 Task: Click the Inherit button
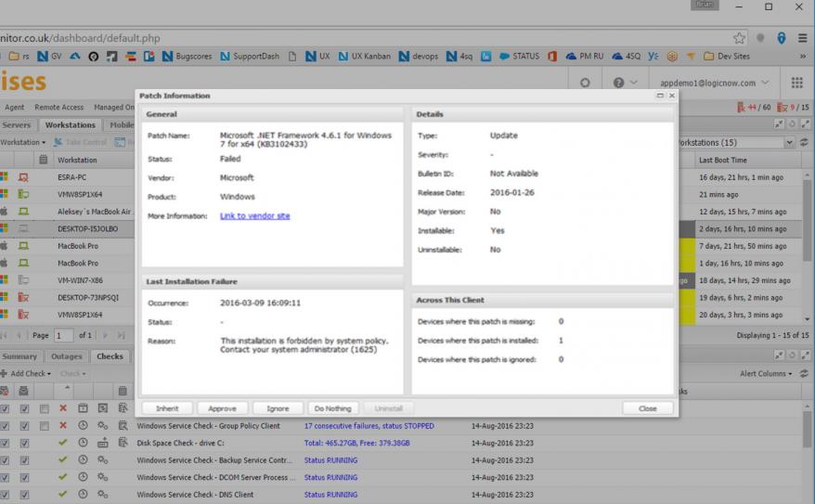coord(167,408)
